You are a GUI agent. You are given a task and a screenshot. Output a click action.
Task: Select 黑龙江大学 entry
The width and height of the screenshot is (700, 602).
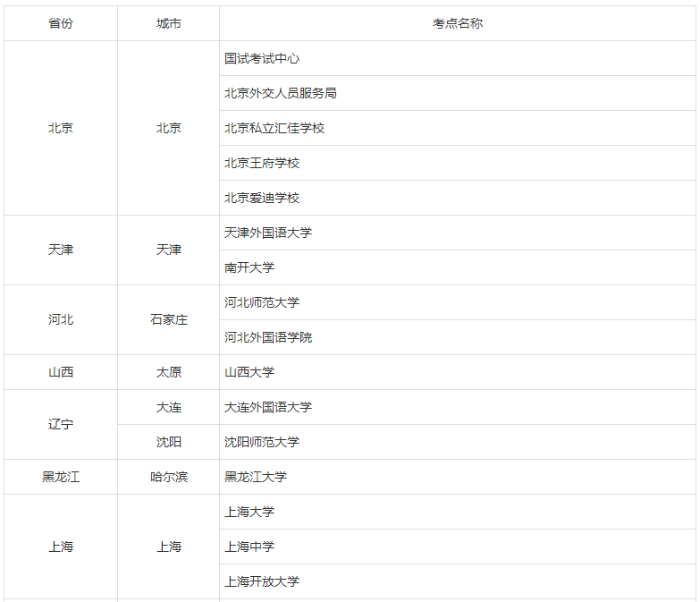pos(458,477)
